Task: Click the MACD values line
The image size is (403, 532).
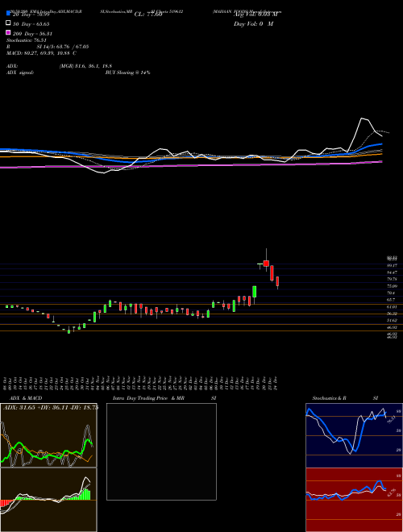Action: click(x=41, y=53)
